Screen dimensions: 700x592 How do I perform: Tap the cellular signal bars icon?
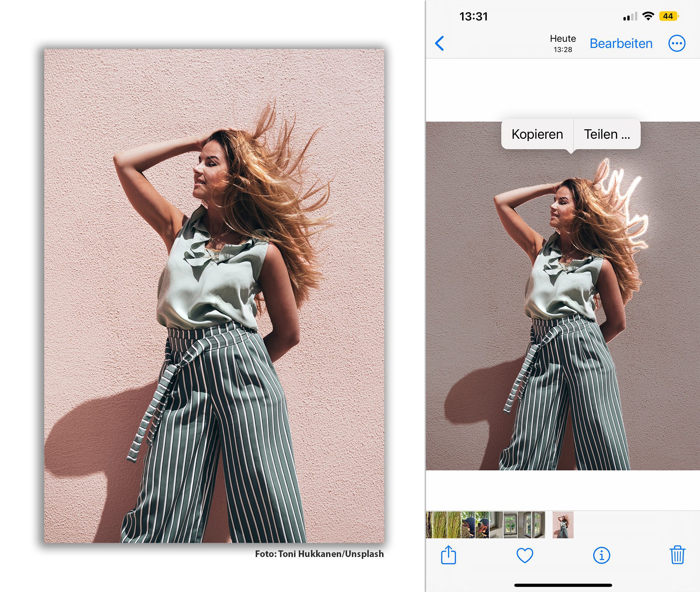click(x=630, y=17)
